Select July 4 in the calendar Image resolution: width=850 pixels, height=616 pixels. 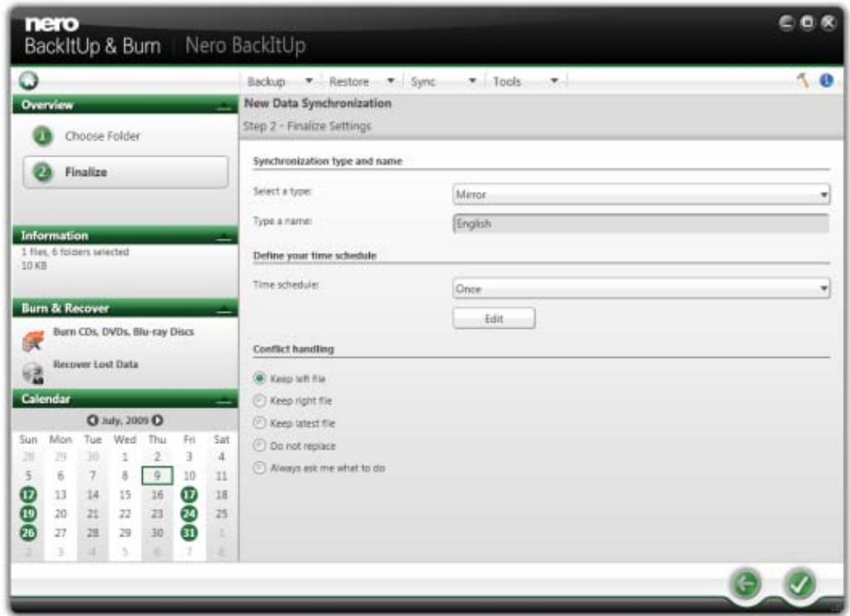click(221, 456)
